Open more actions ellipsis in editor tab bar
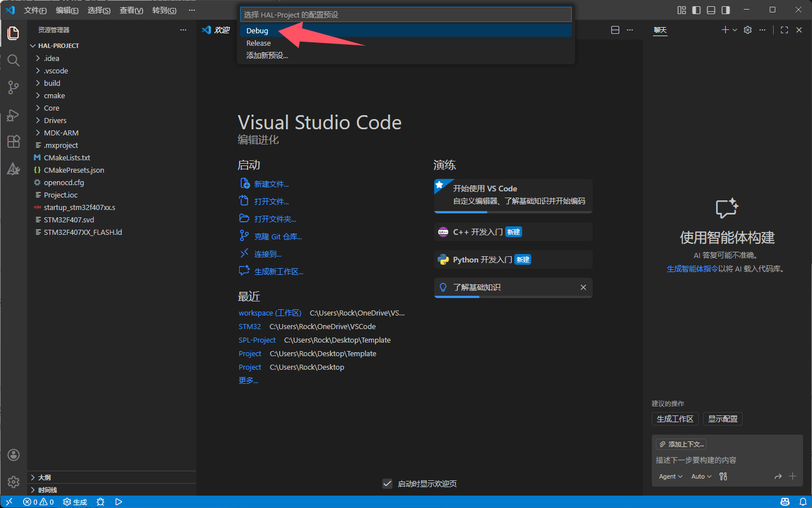This screenshot has height=508, width=812. click(x=630, y=30)
